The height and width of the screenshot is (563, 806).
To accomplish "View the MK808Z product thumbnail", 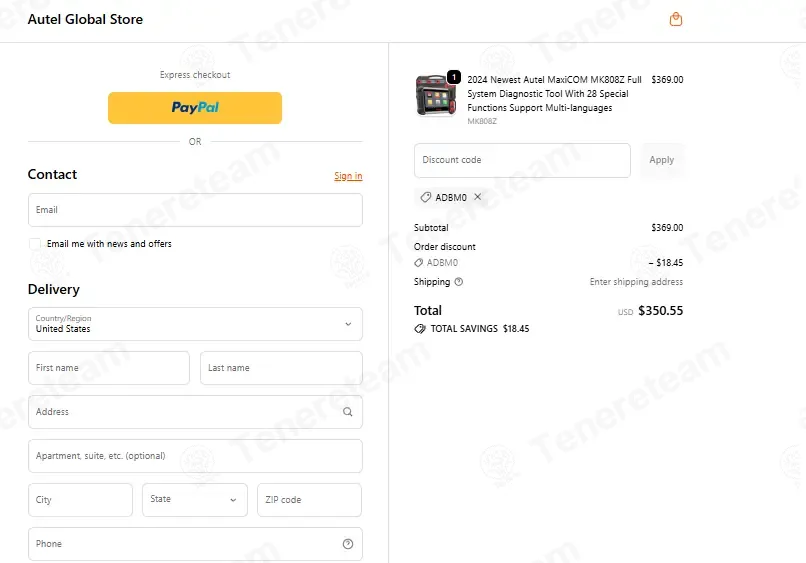I will coord(436,96).
